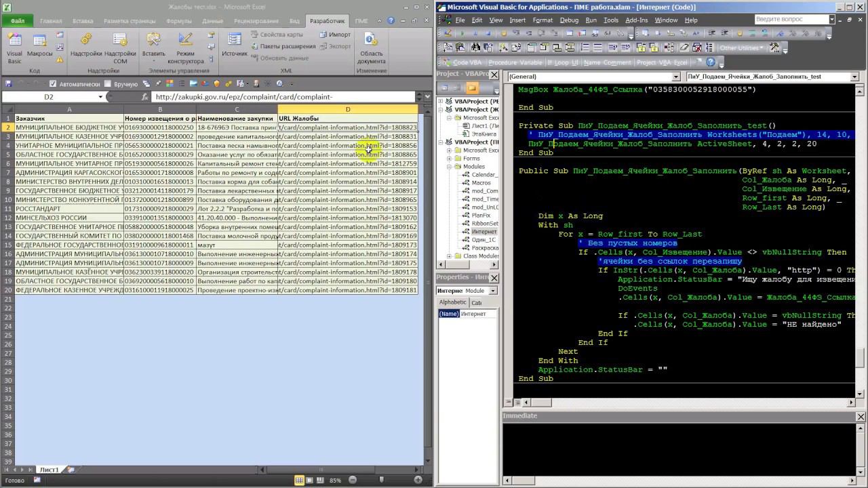The image size is (868, 488).
Task: Click Toggle Folders in Project pane
Action: pyautogui.click(x=472, y=88)
